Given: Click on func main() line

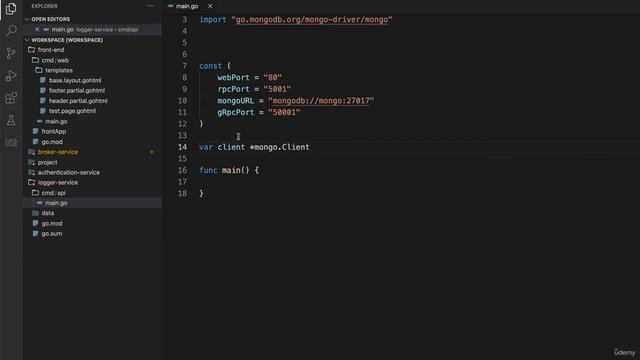Looking at the screenshot, I should (229, 170).
